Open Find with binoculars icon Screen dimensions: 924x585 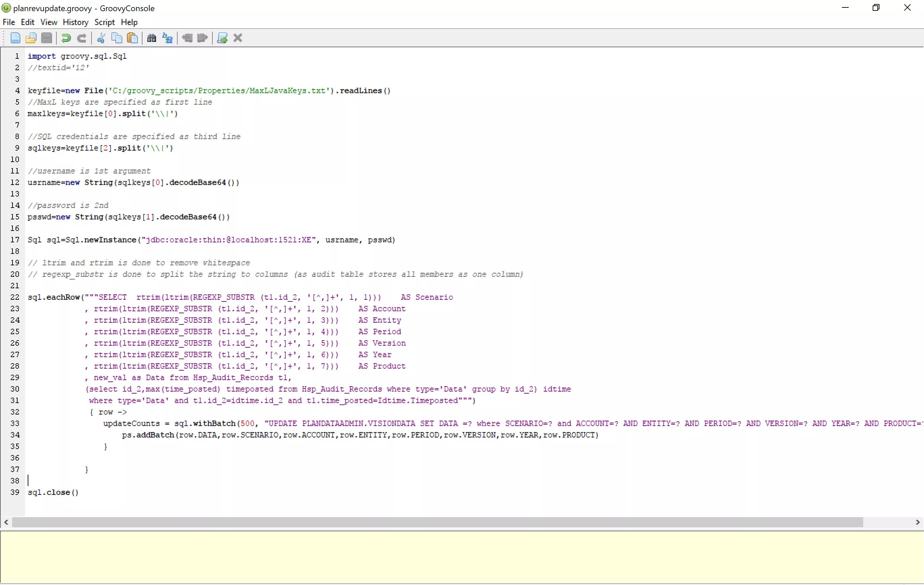(152, 38)
